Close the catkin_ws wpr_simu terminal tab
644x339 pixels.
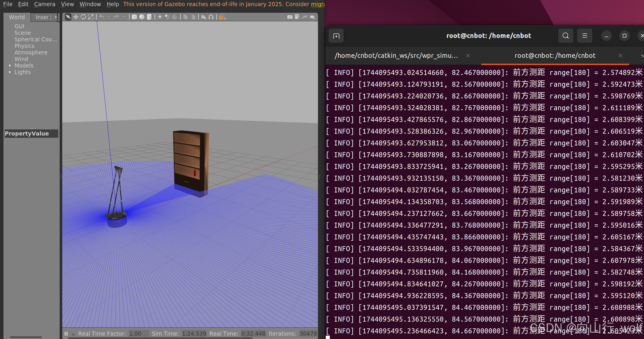[468, 56]
